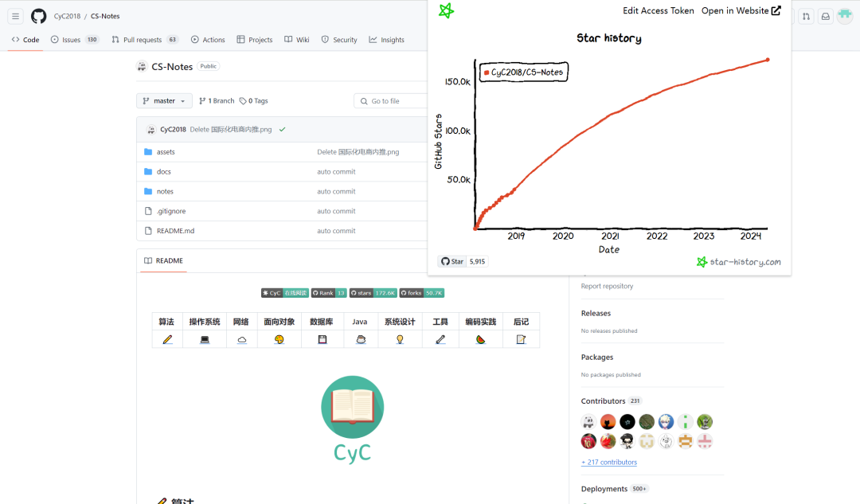Focus the Go to file search field
This screenshot has height=504, width=860.
pos(390,101)
